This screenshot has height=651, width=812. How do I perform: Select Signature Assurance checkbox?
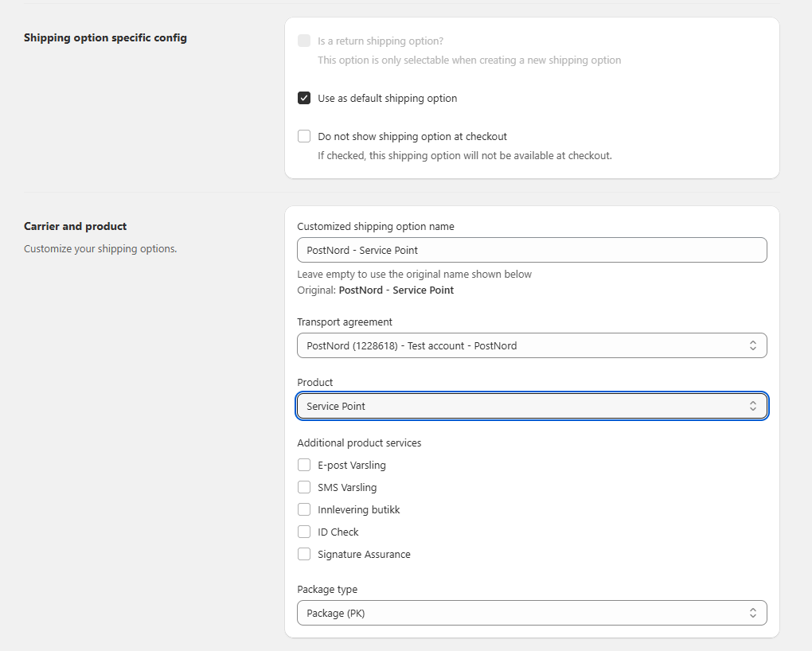click(x=304, y=554)
